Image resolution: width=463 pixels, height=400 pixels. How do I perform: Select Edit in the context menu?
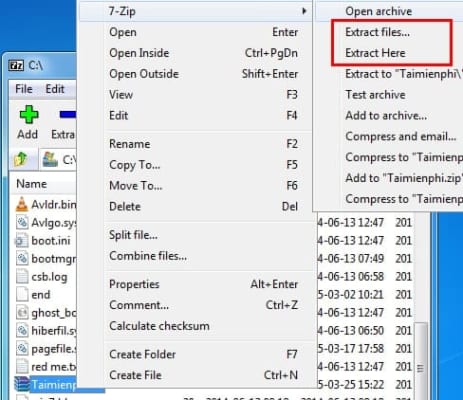tap(204, 115)
